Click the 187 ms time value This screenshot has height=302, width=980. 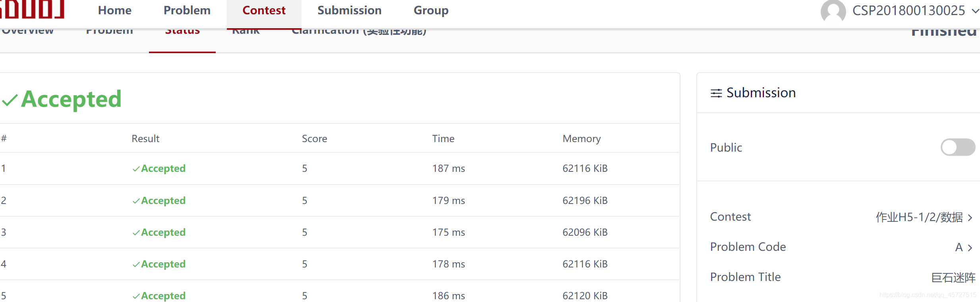[448, 168]
